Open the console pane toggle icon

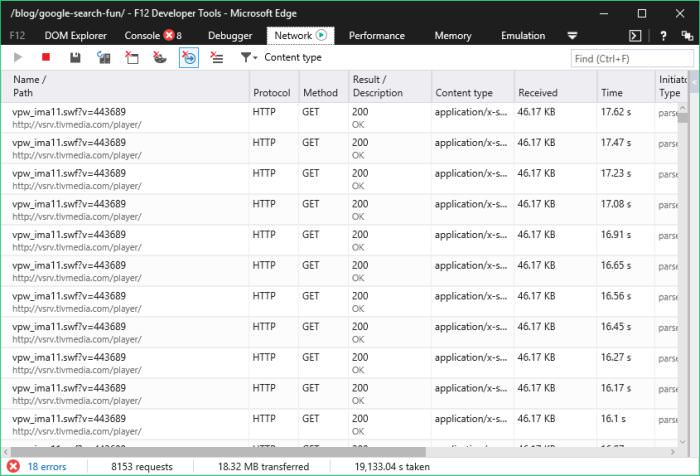click(635, 36)
